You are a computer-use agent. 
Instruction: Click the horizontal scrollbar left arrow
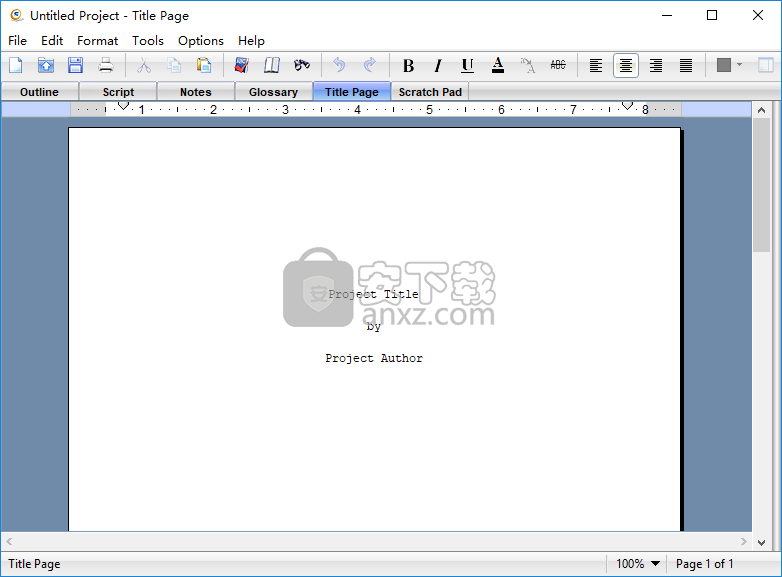click(x=9, y=541)
